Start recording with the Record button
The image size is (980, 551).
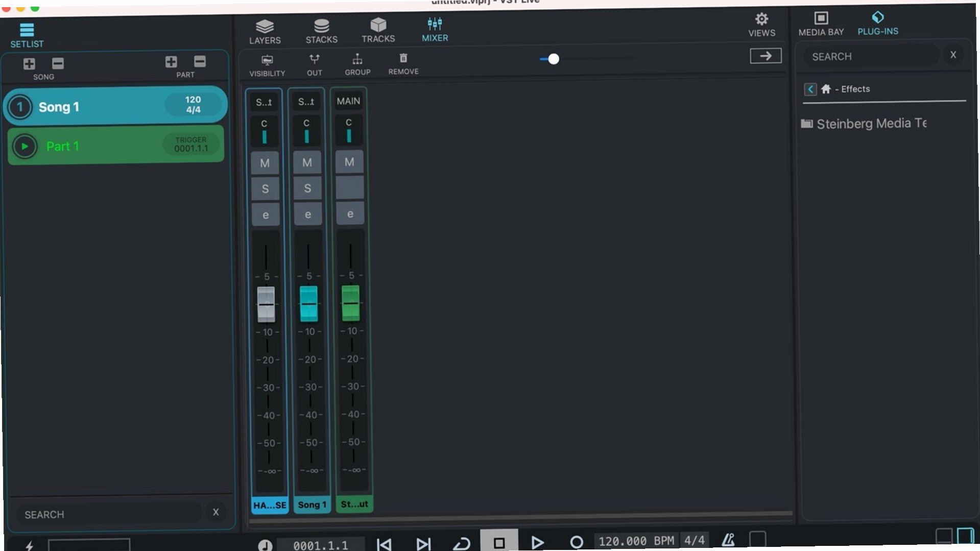[576, 542]
